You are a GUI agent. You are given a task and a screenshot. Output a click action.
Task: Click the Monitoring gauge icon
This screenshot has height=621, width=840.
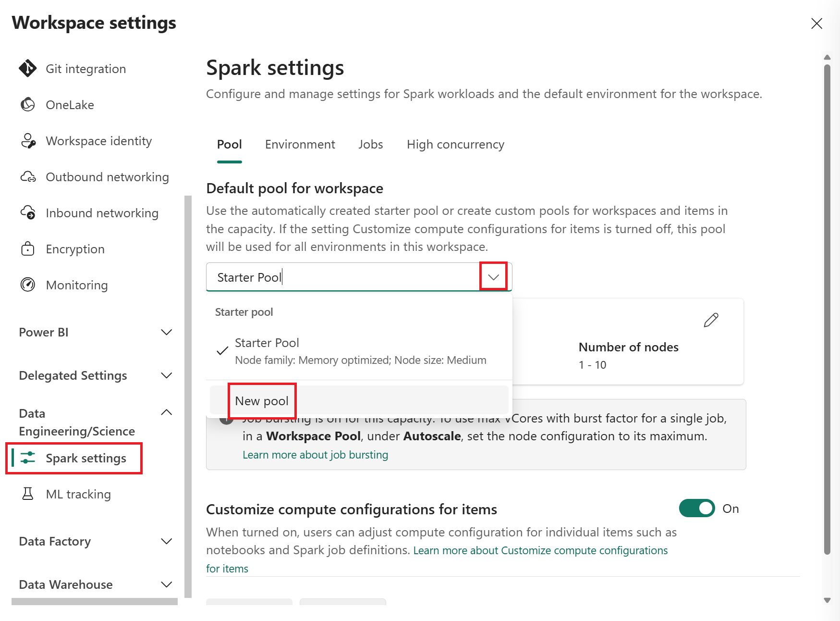coord(28,285)
